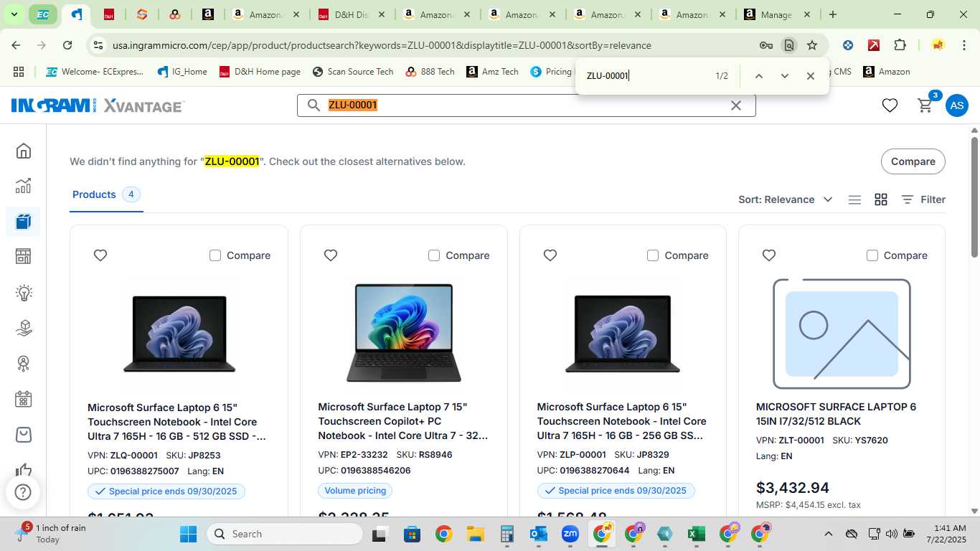Open the analytics chart icon in sidebar
The width and height of the screenshot is (980, 551).
(24, 186)
